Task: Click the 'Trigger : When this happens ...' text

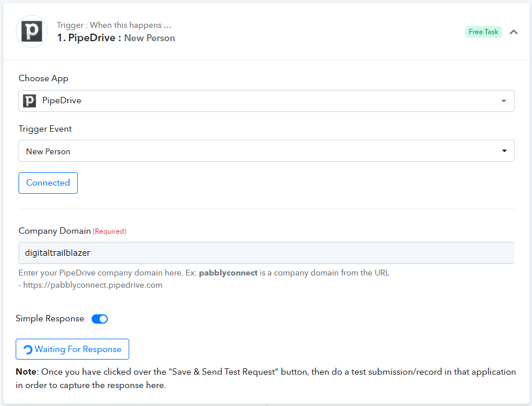Action: pyautogui.click(x=114, y=25)
